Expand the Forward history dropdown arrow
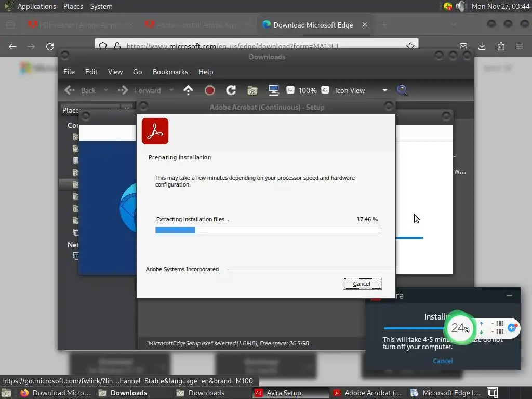Image resolution: width=532 pixels, height=399 pixels. point(171,90)
